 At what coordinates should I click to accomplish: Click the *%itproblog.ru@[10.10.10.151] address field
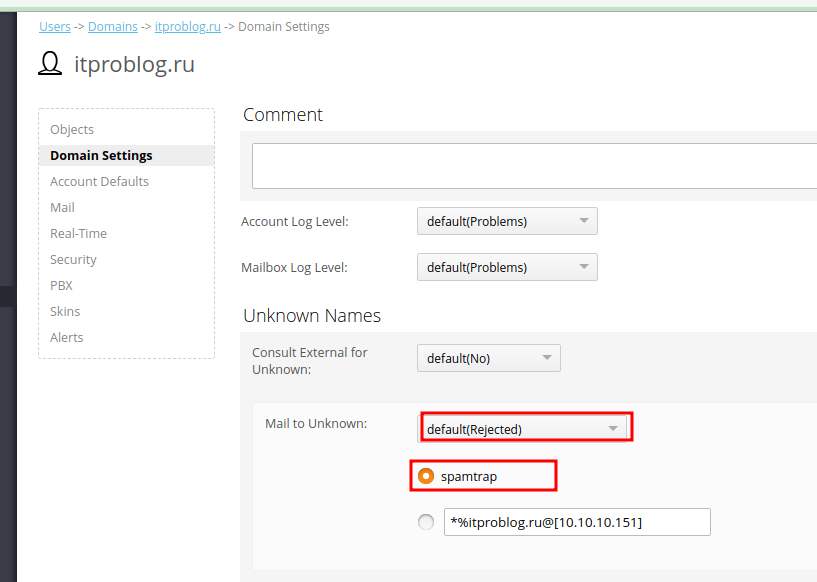click(577, 522)
